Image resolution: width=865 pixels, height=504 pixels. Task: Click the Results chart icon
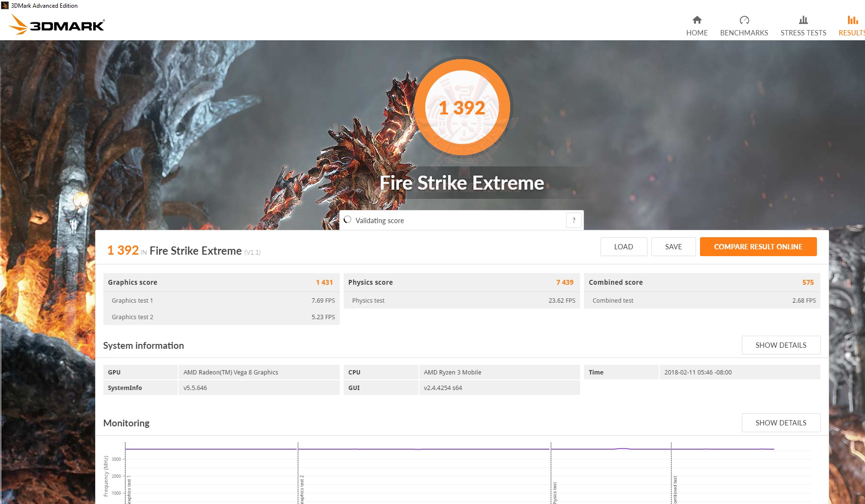point(853,20)
